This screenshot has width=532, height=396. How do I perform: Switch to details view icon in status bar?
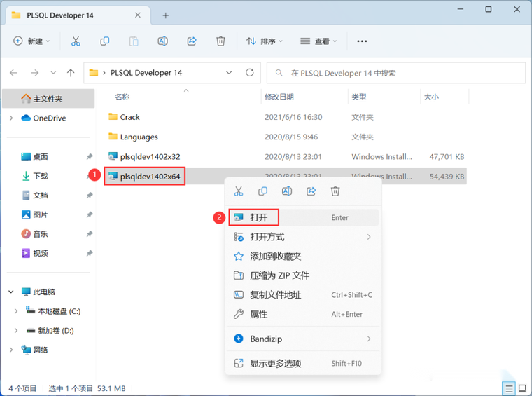point(509,388)
